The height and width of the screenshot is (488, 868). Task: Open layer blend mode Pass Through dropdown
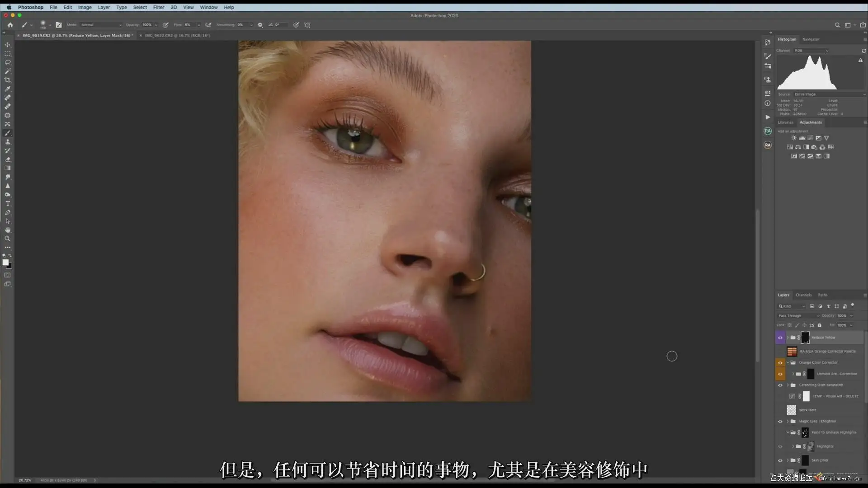click(798, 316)
